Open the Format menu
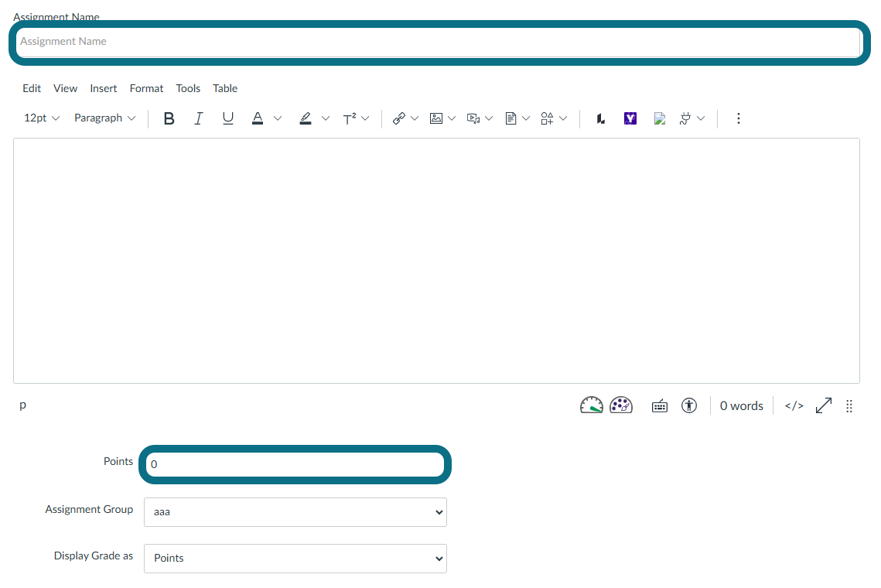Image resolution: width=881 pixels, height=588 pixels. 146,88
